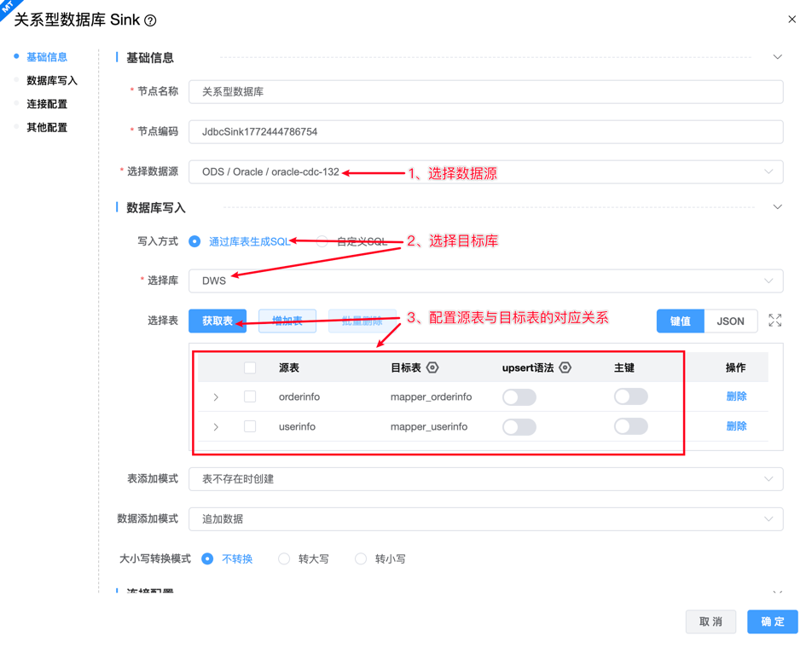812x648 pixels.
Task: Click the settings icon beside upsert语法 header
Action: 565,367
